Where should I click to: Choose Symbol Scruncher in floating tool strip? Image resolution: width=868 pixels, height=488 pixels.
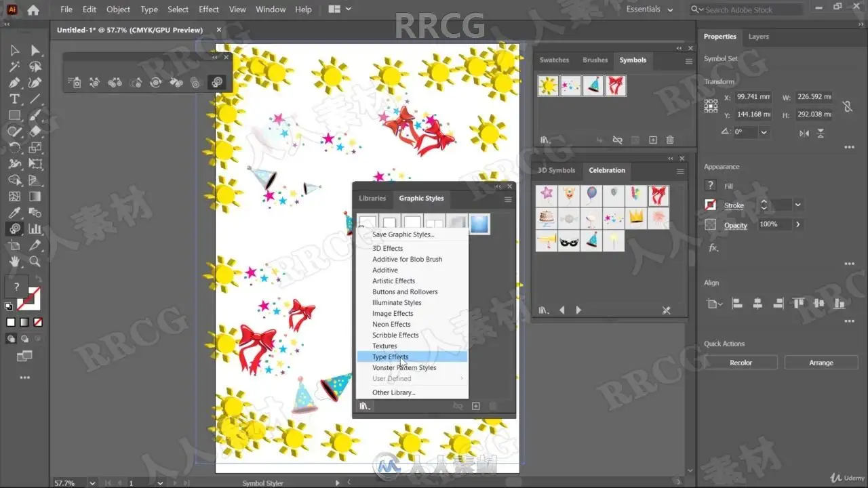[x=115, y=83]
